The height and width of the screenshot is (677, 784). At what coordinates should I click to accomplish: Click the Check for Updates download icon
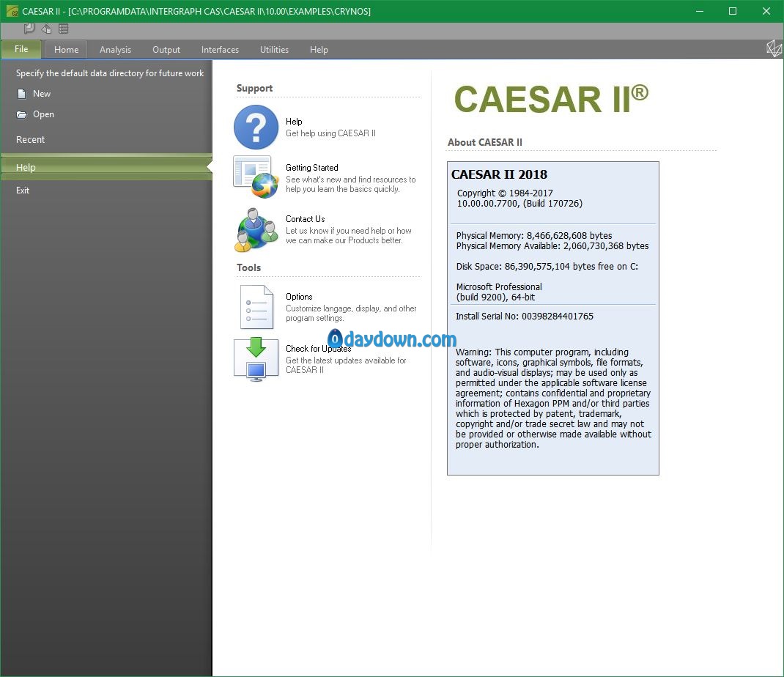[256, 360]
